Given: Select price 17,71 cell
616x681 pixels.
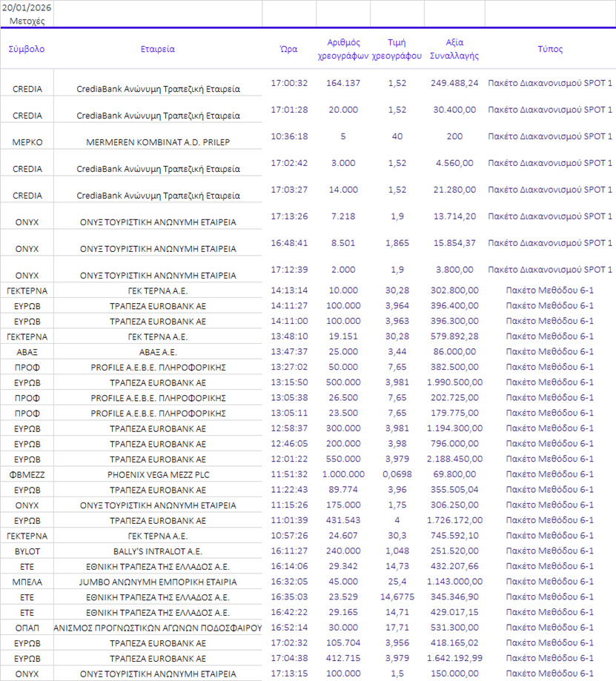Looking at the screenshot, I should click(x=397, y=628).
